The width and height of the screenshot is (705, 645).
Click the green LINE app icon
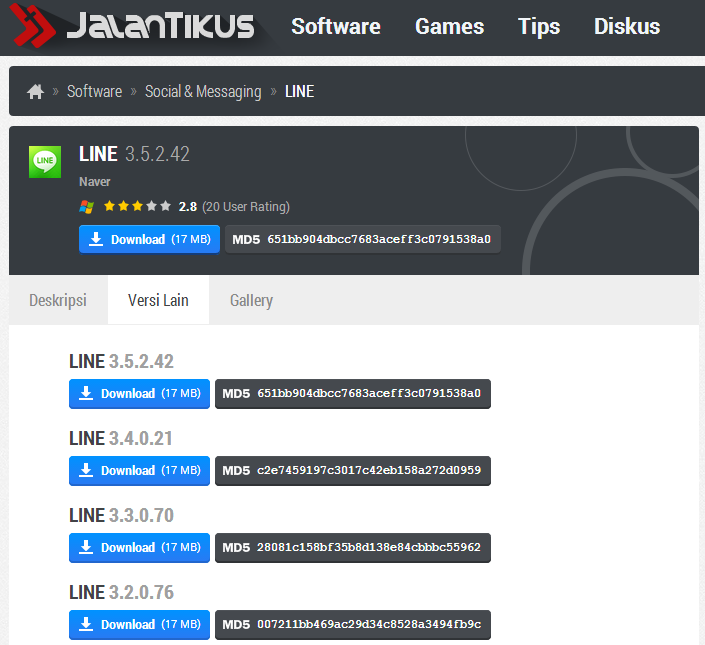click(45, 162)
